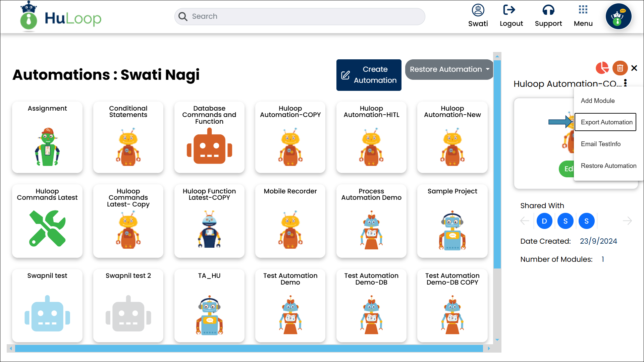This screenshot has width=644, height=362.
Task: Click the vertical scrollbar down arrow
Action: (497, 340)
